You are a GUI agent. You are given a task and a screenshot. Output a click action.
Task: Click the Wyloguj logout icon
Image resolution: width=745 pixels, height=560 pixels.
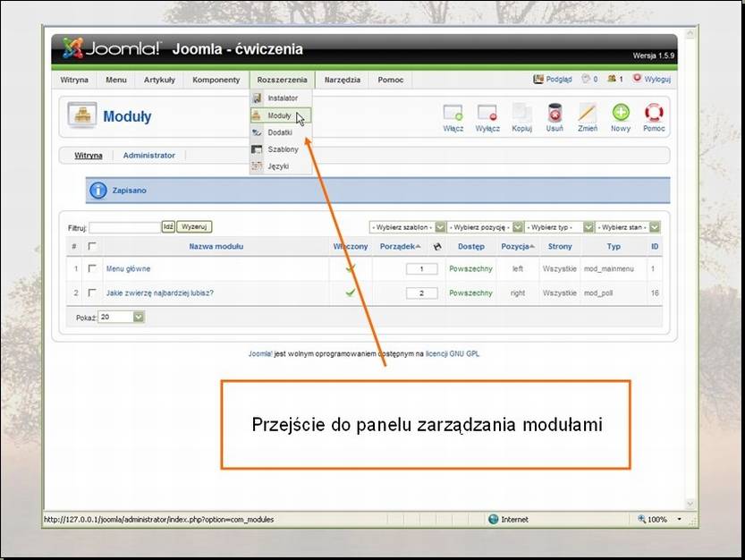click(637, 79)
